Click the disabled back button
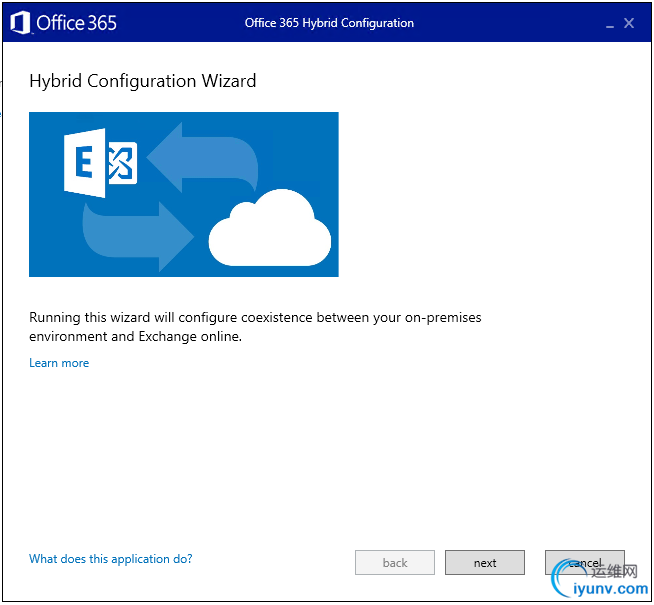The width and height of the screenshot is (654, 605). tap(395, 563)
